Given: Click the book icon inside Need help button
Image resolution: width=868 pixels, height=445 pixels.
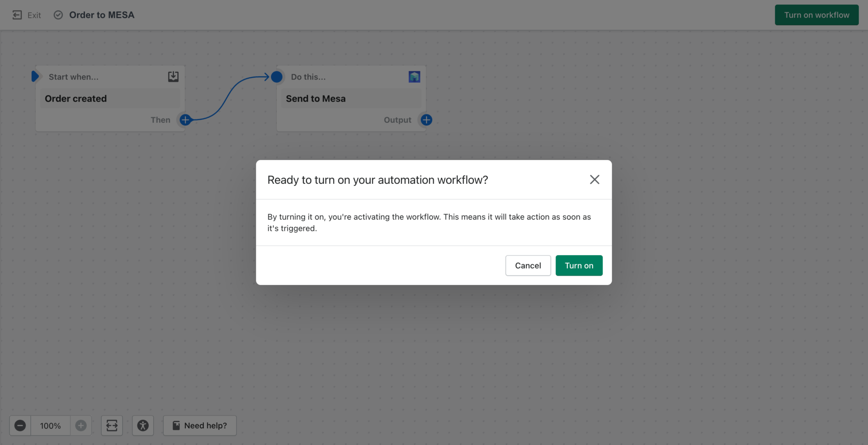Looking at the screenshot, I should tap(176, 425).
